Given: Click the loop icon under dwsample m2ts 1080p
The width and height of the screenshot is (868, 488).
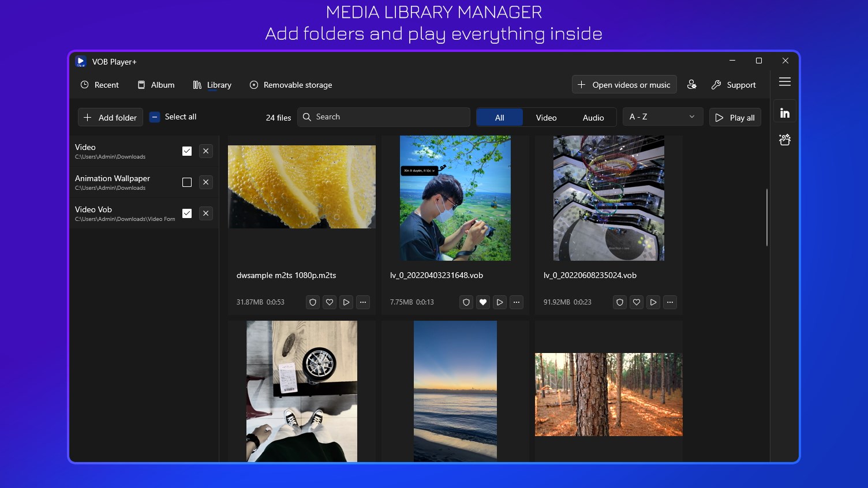Looking at the screenshot, I should [312, 302].
